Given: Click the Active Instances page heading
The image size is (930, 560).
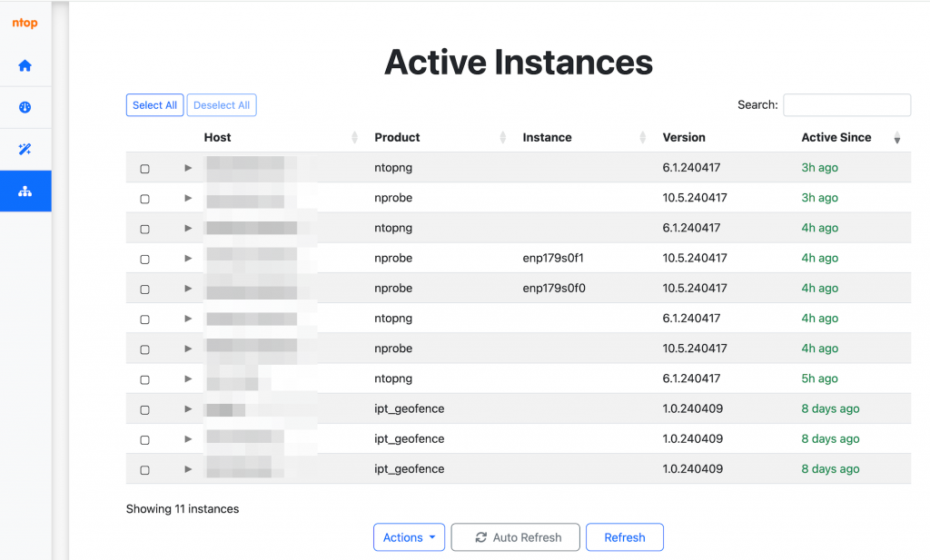Looking at the screenshot, I should tap(519, 63).
